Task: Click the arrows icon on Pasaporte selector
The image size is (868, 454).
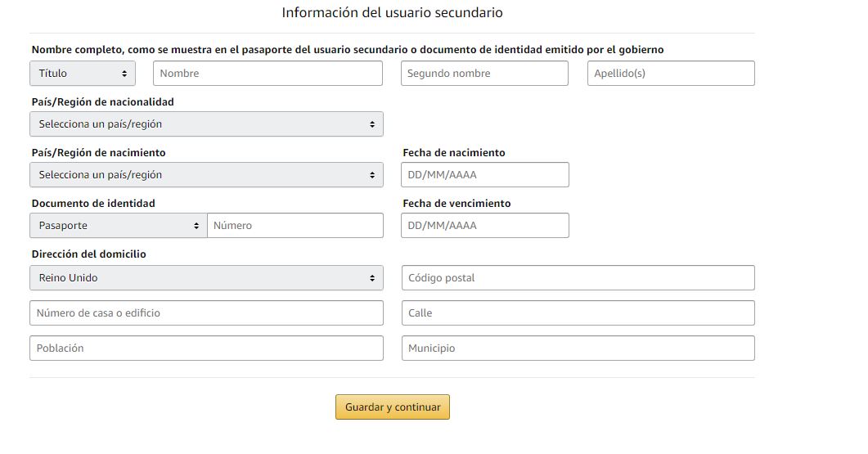Action: tap(196, 226)
